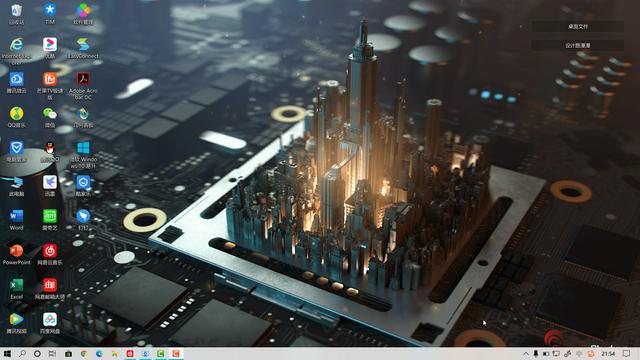The width and height of the screenshot is (640, 360).
Task: Open the TIM desktop shortcut
Action: [x=50, y=13]
